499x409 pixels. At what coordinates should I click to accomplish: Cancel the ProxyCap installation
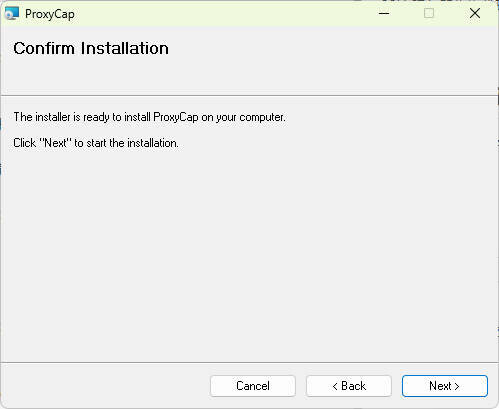[x=253, y=386]
